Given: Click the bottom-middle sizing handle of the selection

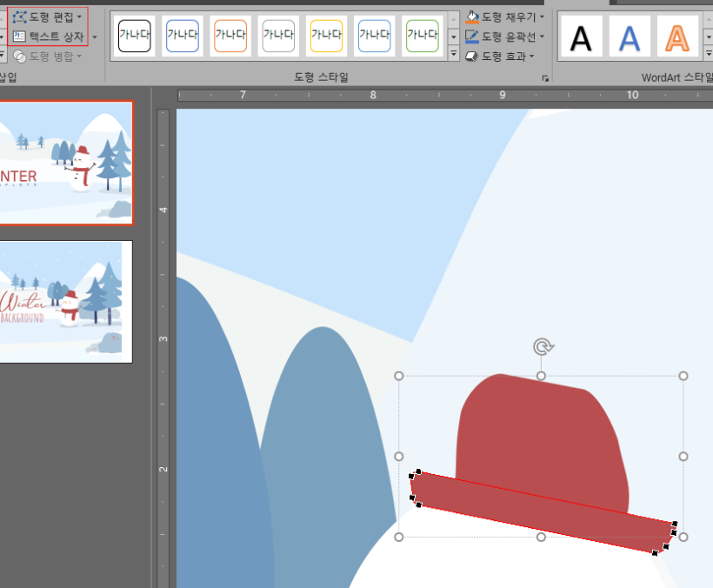Looking at the screenshot, I should pyautogui.click(x=541, y=537).
